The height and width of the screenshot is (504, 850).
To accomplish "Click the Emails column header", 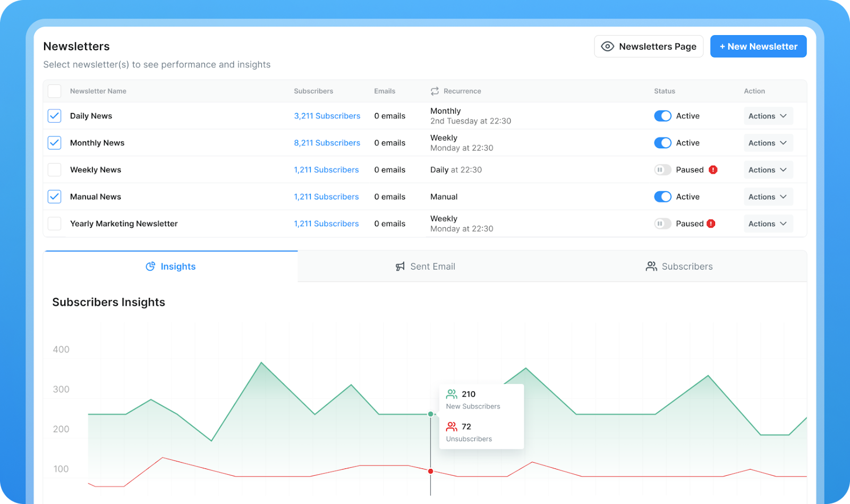I will pyautogui.click(x=385, y=91).
